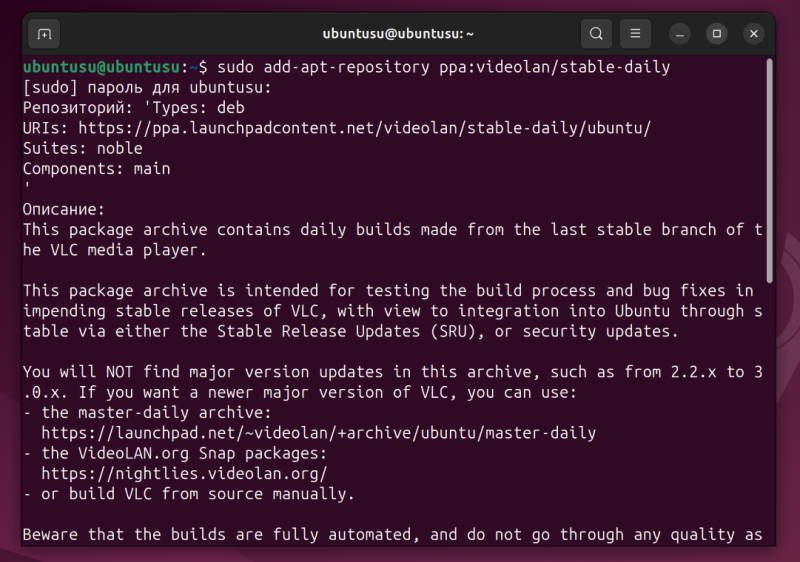
Task: Click the empty scrollbar track below the thumb
Action: point(769,420)
